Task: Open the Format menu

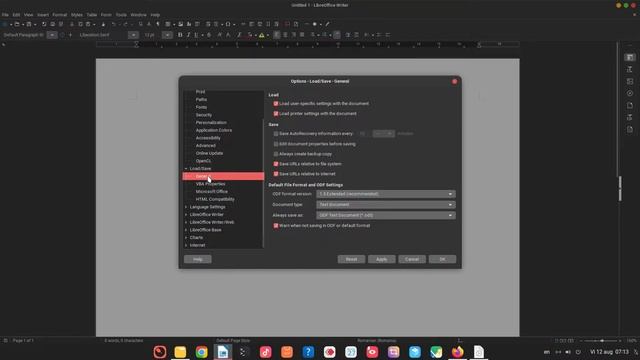Action: [x=60, y=15]
